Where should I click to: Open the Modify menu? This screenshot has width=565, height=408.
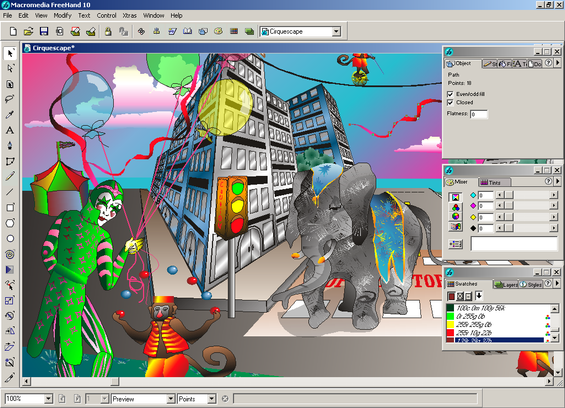pyautogui.click(x=62, y=15)
